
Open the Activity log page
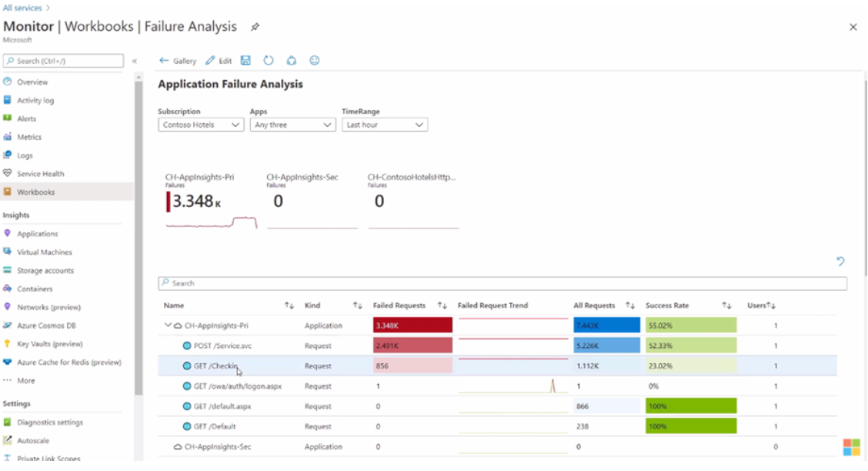coord(35,100)
